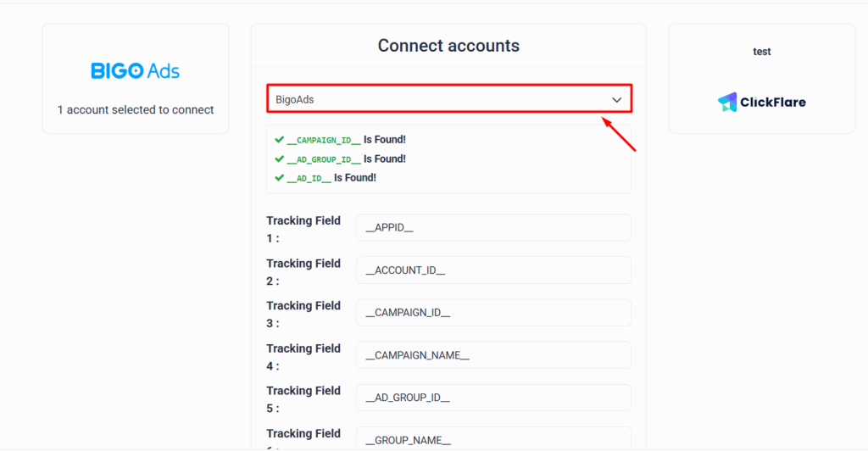Click Tracking Field 5 __AD_GROUP_ID__ input
The height and width of the screenshot is (451, 868).
pos(493,398)
